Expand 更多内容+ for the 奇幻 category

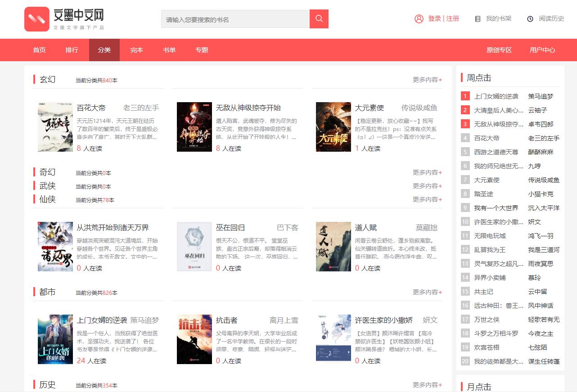click(x=428, y=172)
